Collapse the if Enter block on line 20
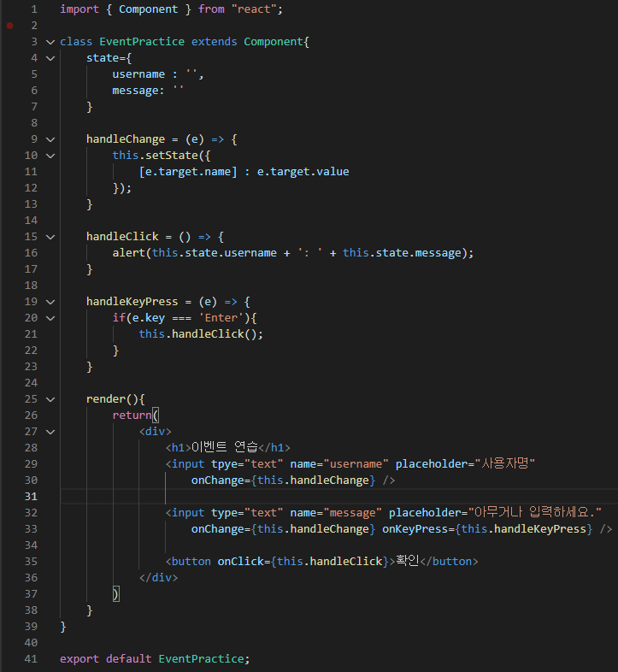 [x=50, y=318]
